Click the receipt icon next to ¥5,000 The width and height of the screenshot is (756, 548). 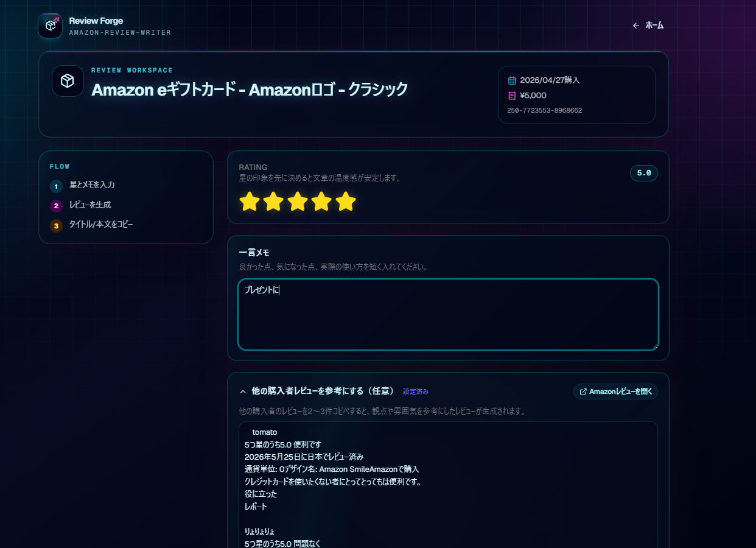click(x=512, y=96)
